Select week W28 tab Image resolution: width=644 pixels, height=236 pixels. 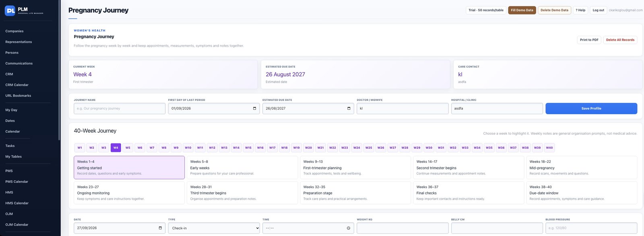(405, 148)
